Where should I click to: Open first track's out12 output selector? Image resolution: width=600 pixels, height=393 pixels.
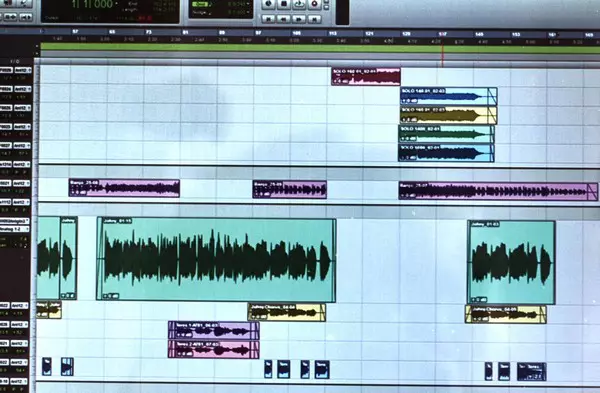[x=22, y=70]
